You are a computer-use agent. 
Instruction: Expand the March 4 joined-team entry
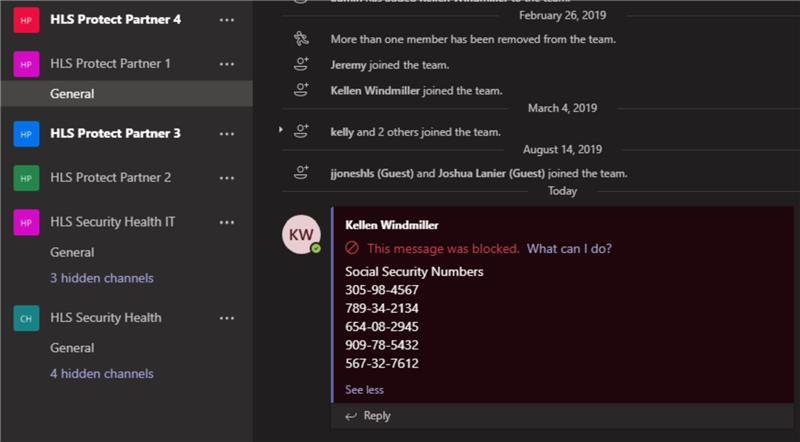(282, 130)
